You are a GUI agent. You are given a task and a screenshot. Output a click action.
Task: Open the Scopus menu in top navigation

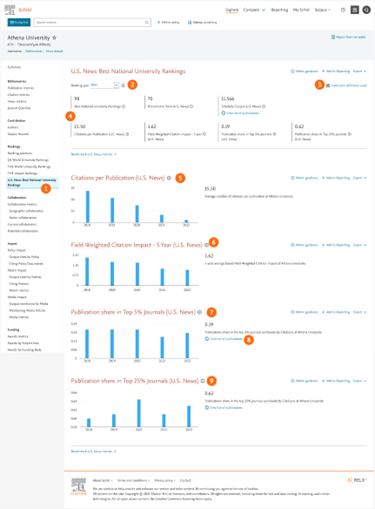point(322,10)
